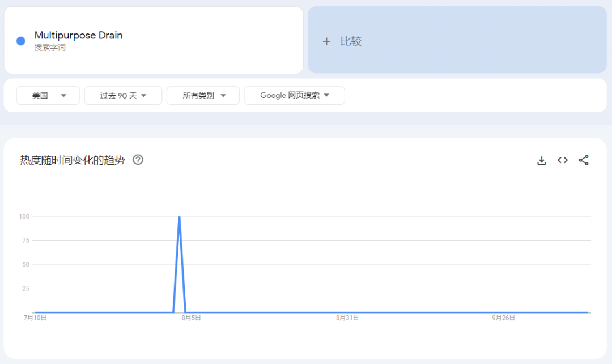The height and width of the screenshot is (364, 612).
Task: Expand the 美国 region dropdown
Action: [48, 96]
